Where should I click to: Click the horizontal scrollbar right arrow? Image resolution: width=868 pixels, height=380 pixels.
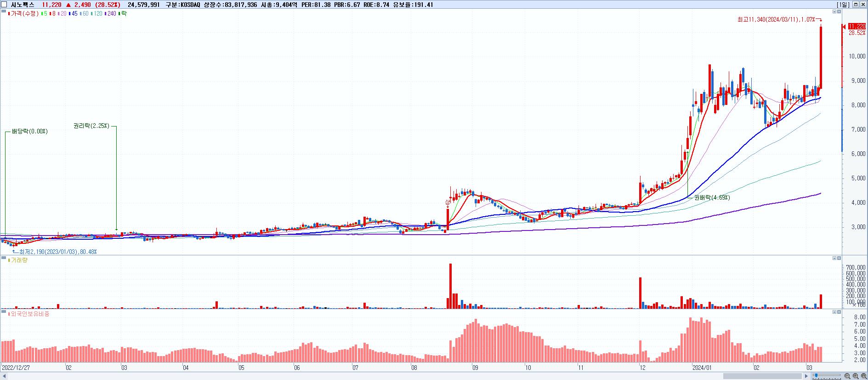point(806,376)
